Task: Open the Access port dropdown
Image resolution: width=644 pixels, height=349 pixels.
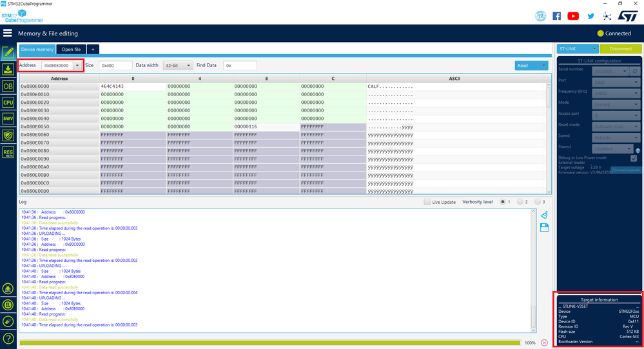Action: click(x=616, y=115)
